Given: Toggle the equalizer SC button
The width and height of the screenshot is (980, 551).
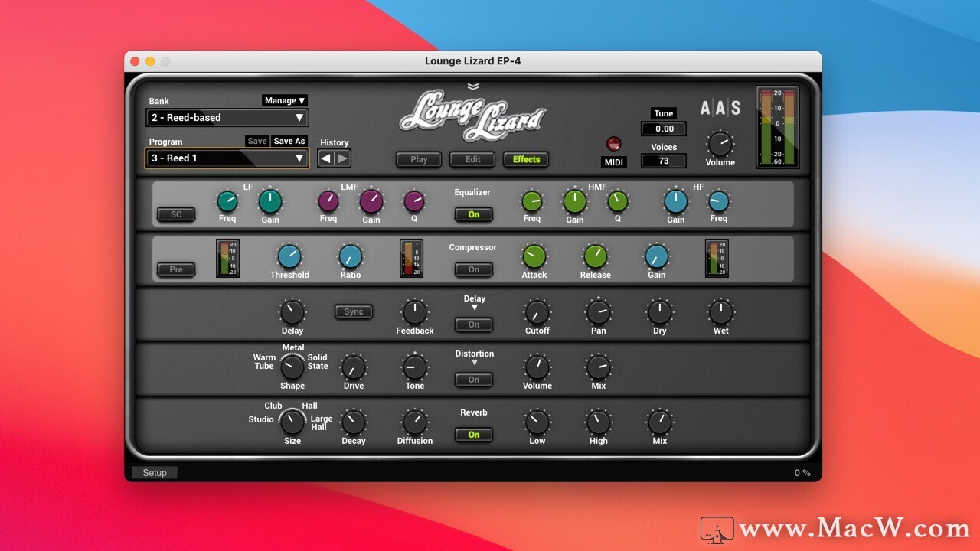Looking at the screenshot, I should point(176,214).
